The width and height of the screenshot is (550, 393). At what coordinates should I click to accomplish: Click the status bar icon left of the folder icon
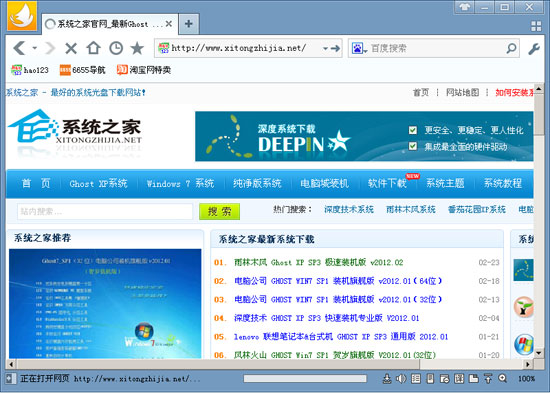[x=459, y=378]
